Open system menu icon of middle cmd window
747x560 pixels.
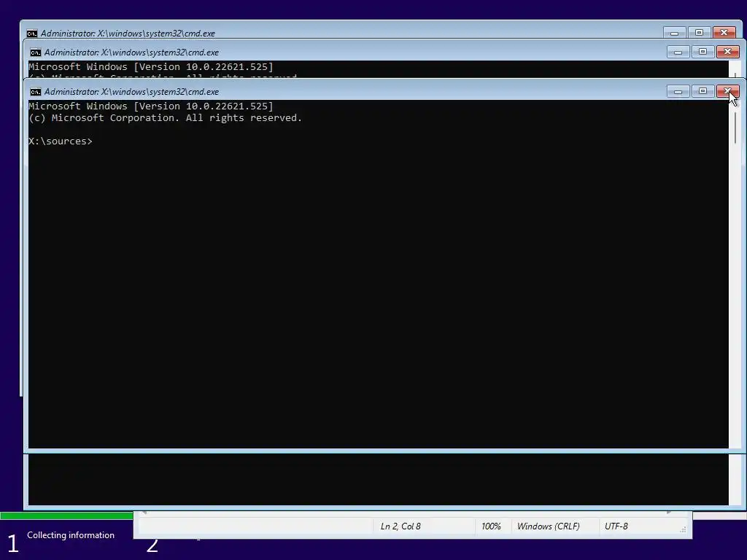35,52
